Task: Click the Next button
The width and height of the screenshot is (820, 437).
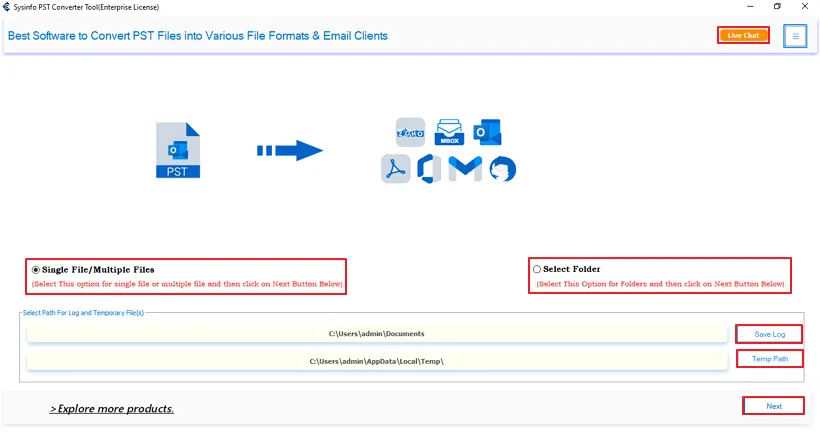Action: coord(773,406)
